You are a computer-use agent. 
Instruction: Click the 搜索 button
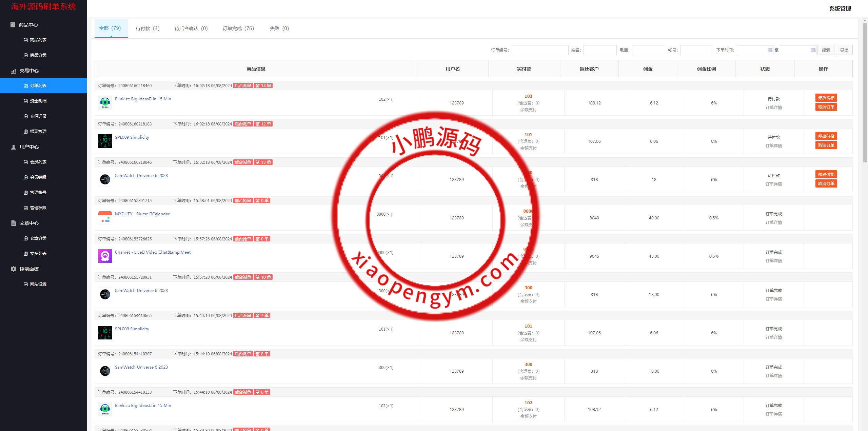click(826, 50)
